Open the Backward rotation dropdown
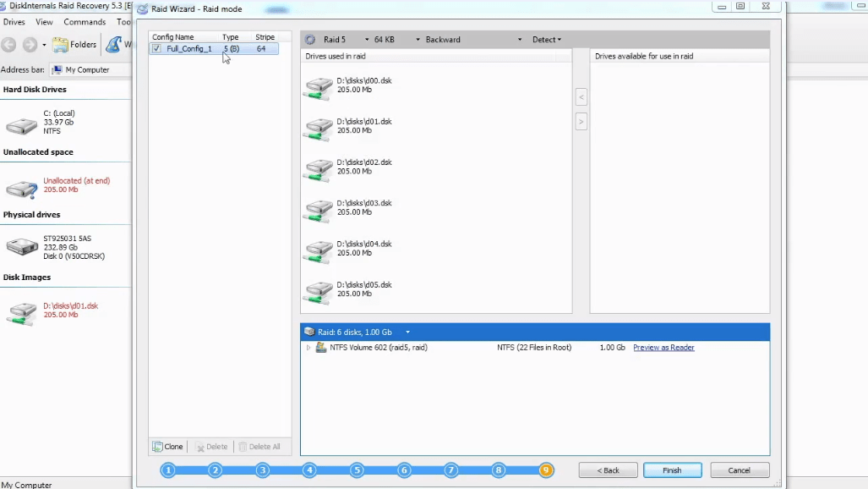Viewport: 868px width, 489px height. pyautogui.click(x=520, y=40)
